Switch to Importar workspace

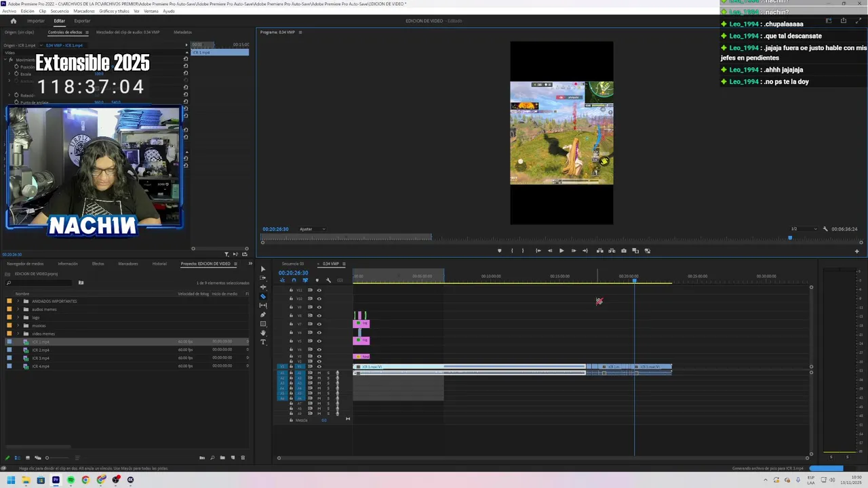pos(36,21)
